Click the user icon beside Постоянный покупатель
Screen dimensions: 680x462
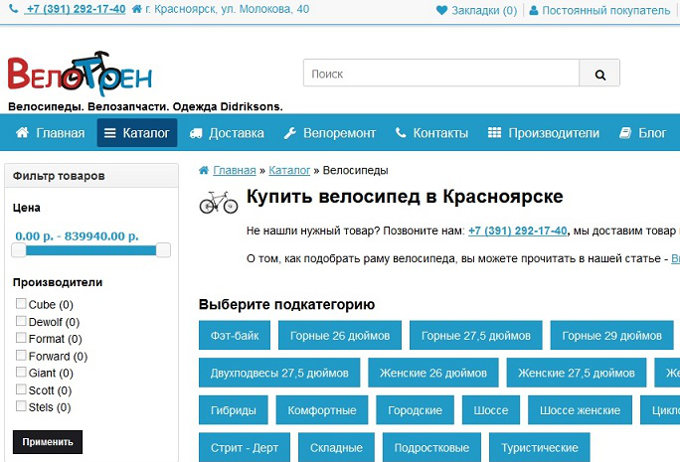[x=534, y=10]
